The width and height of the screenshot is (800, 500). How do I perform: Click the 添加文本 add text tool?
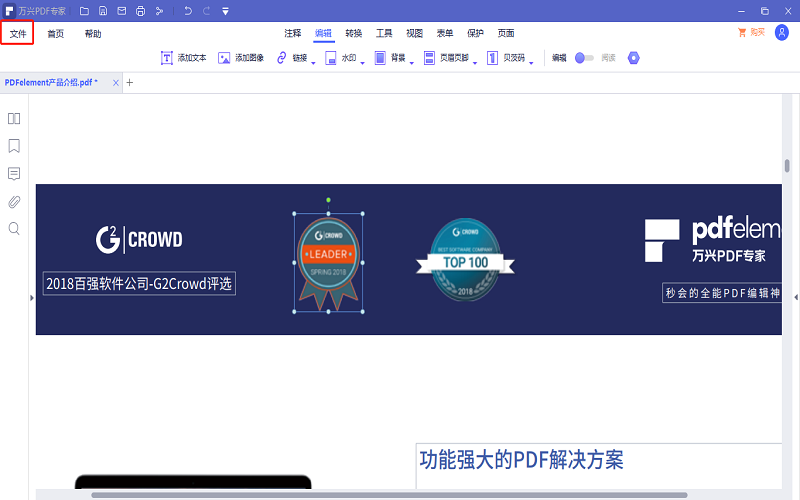tap(183, 58)
